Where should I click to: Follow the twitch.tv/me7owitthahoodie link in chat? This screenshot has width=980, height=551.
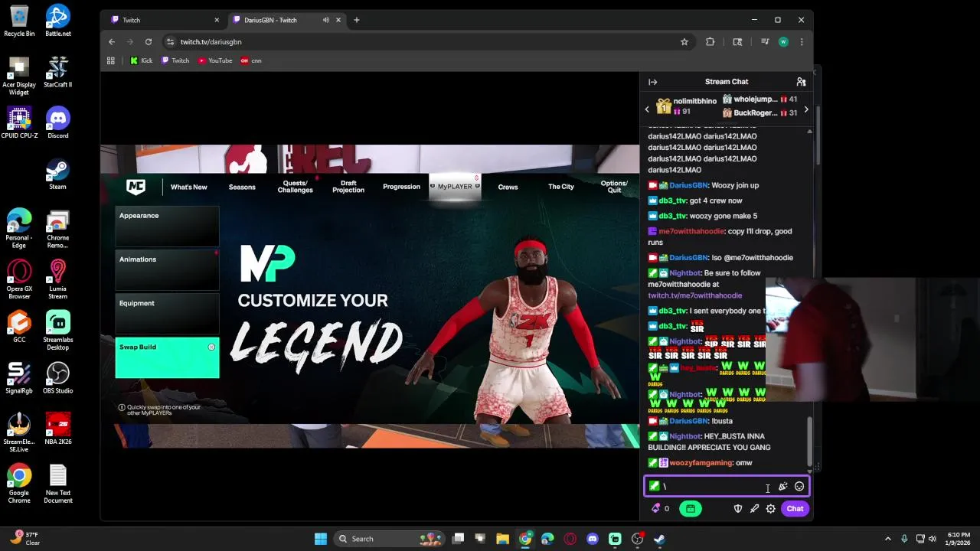point(695,295)
